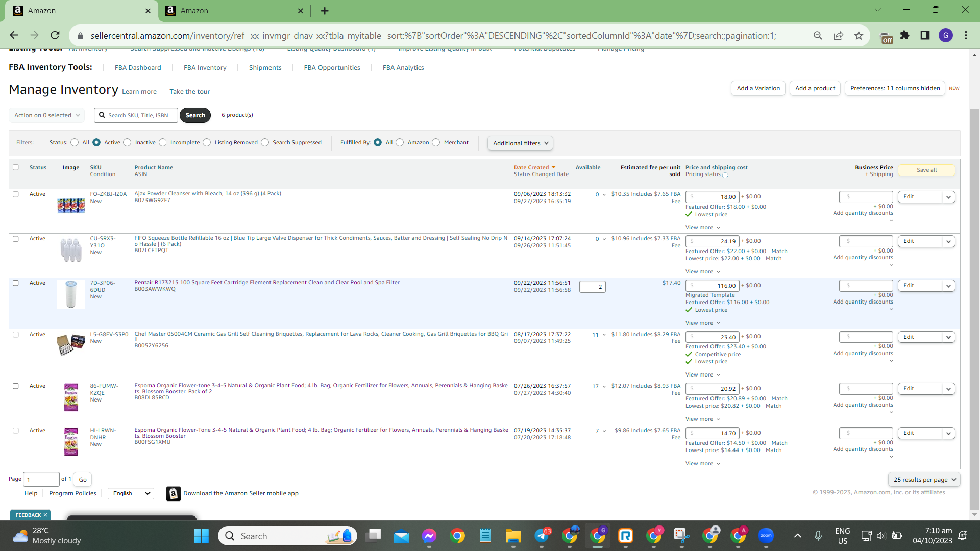Click the zoom magnifier icon in address bar
The image size is (980, 551).
[x=818, y=35]
